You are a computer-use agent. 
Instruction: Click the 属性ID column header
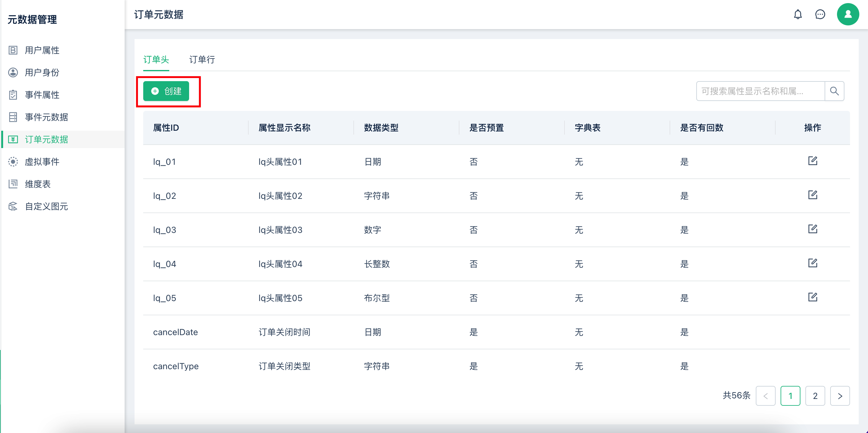point(166,128)
